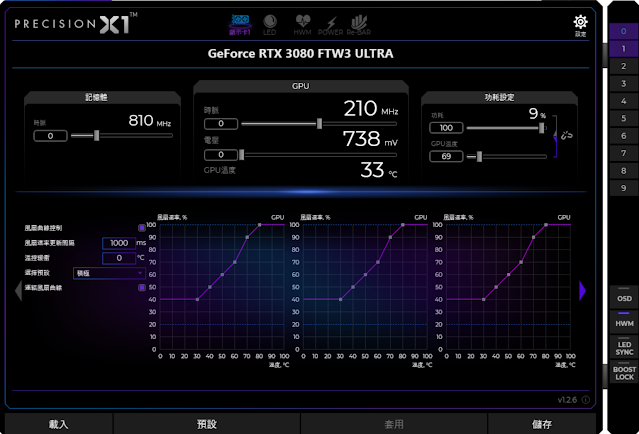Click the 溫控緩衝 field showing 0 °C
Image resolution: width=639 pixels, height=434 pixels.
point(119,258)
